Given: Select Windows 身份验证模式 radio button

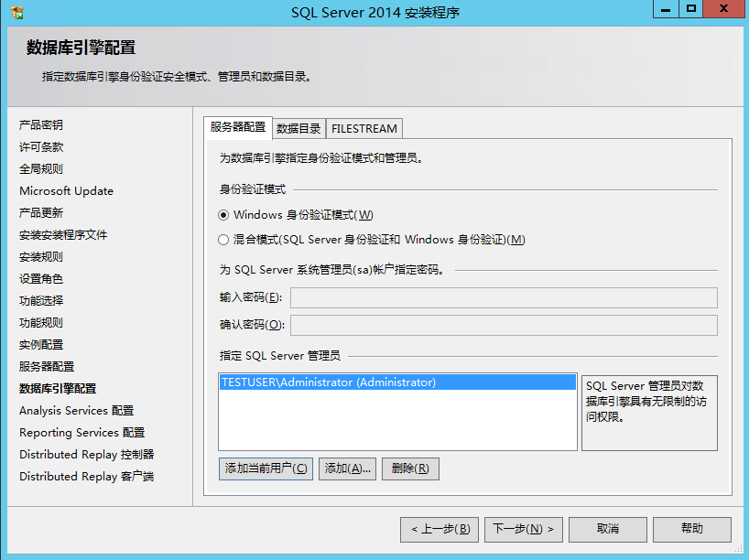Looking at the screenshot, I should pyautogui.click(x=223, y=215).
